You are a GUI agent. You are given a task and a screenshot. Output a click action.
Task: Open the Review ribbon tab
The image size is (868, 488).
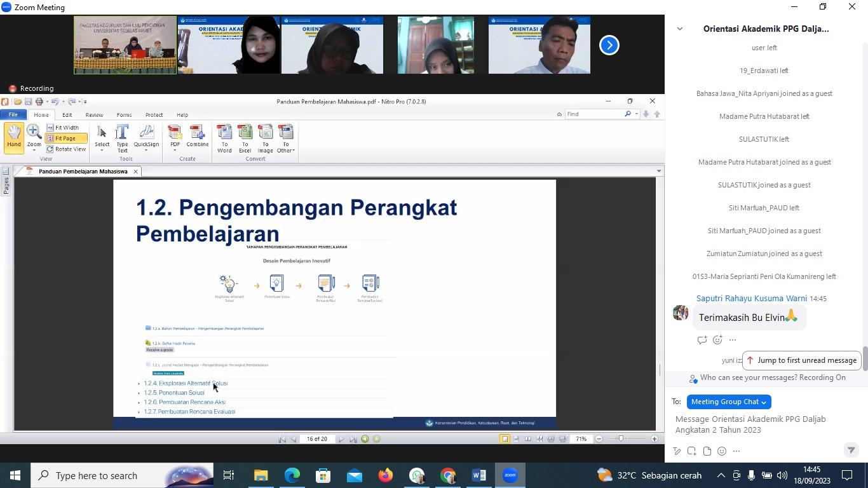pos(94,115)
